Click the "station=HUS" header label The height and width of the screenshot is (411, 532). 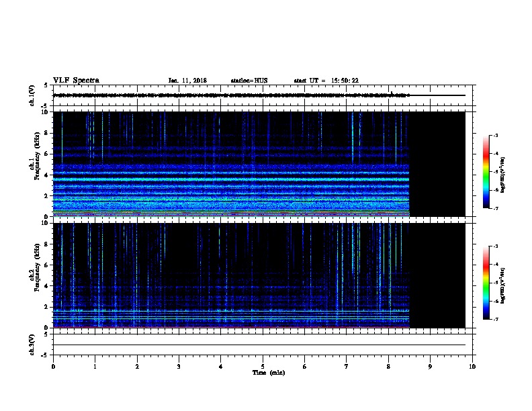tap(249, 81)
